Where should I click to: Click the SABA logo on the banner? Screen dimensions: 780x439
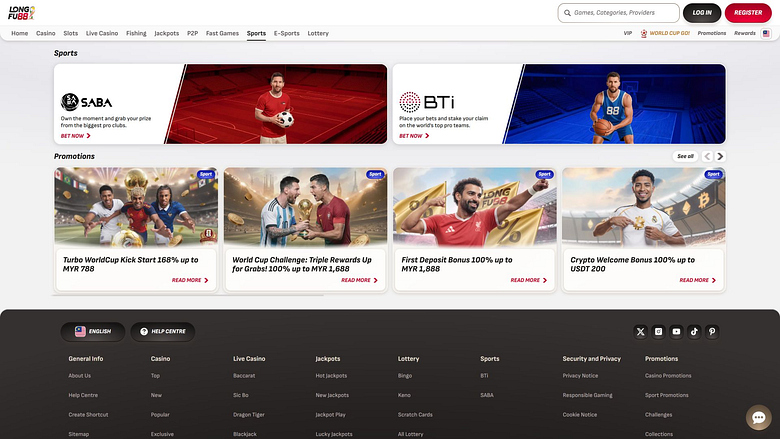tap(87, 102)
